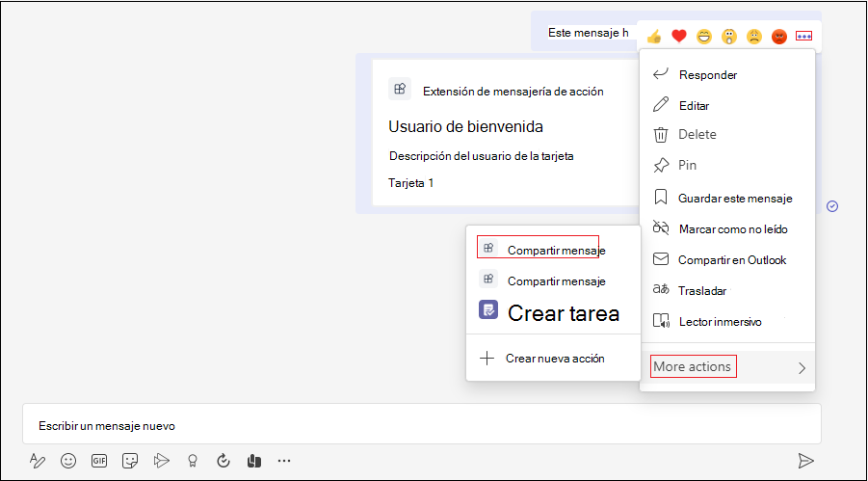
Task: React with the sad face emoji
Action: click(x=754, y=37)
